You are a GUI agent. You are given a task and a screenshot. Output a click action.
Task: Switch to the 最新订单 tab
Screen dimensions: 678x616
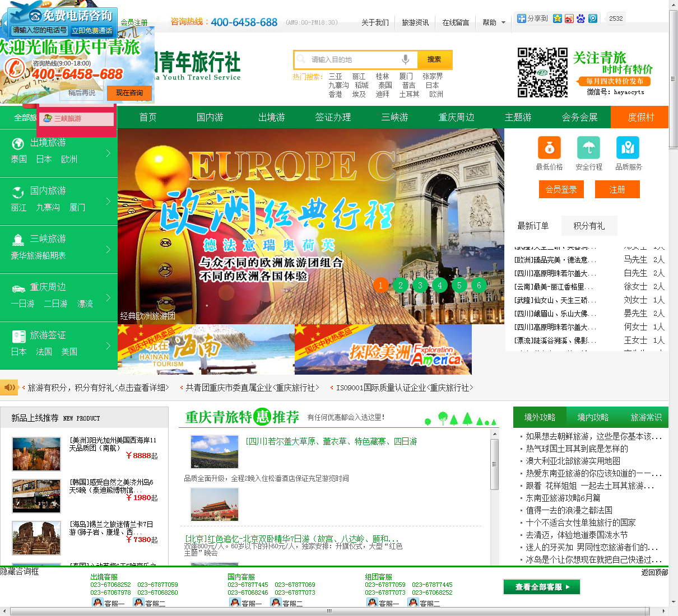click(533, 226)
